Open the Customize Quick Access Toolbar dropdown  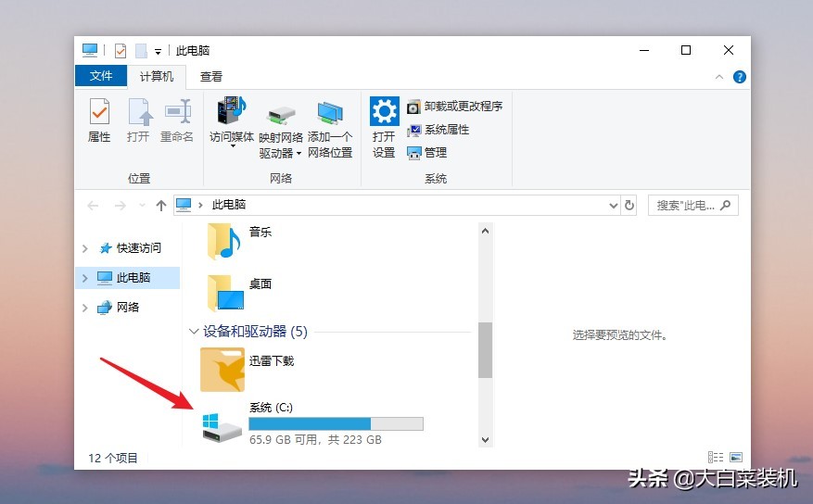[x=159, y=51]
